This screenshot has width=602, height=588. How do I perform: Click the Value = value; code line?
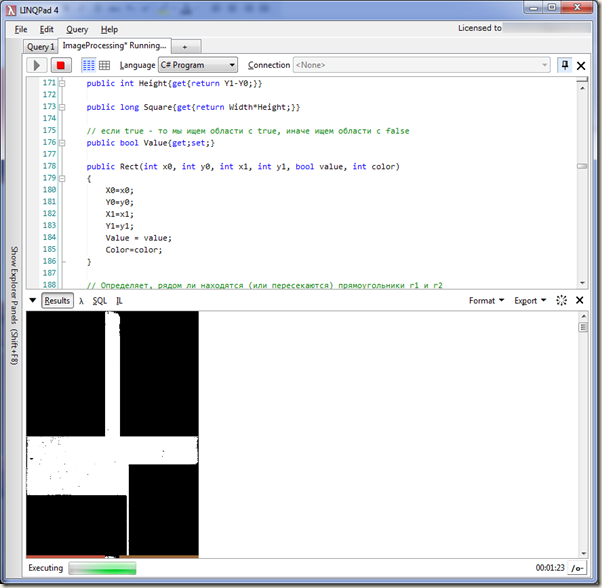[138, 238]
